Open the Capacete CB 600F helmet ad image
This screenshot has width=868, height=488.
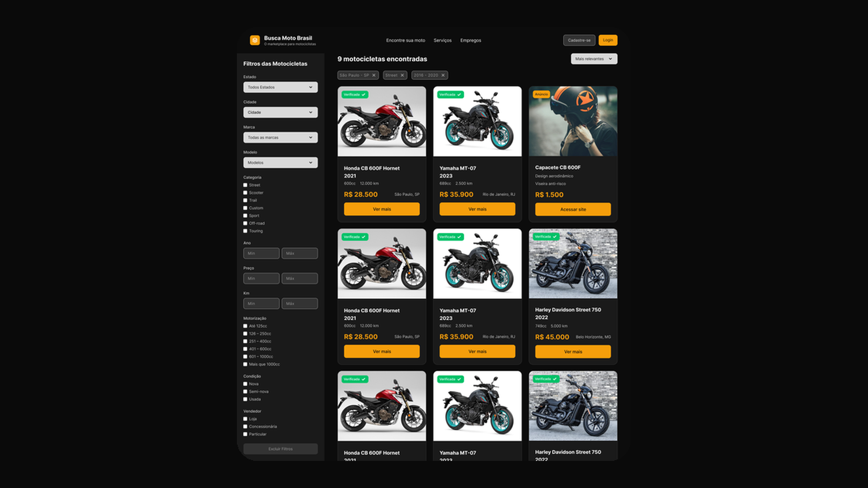click(573, 122)
